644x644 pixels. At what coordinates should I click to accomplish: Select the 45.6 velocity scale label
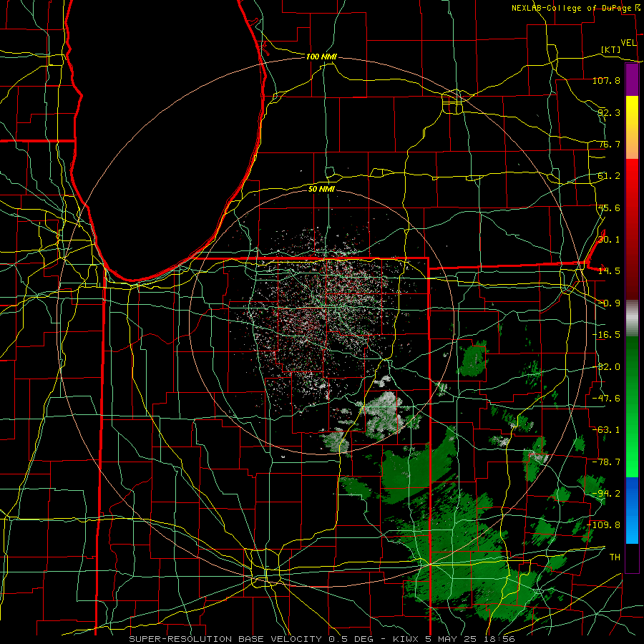[x=609, y=208]
